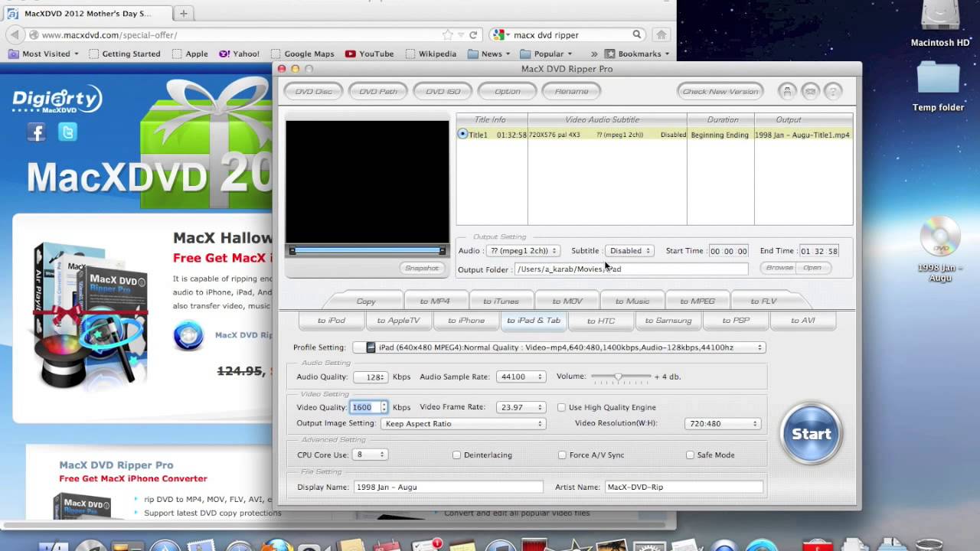
Task: Open the Subtitle Disabled dropdown
Action: (629, 250)
